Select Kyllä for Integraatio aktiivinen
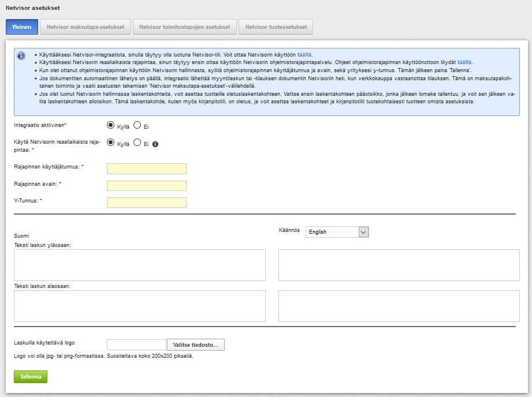The height and width of the screenshot is (397, 532). point(110,125)
